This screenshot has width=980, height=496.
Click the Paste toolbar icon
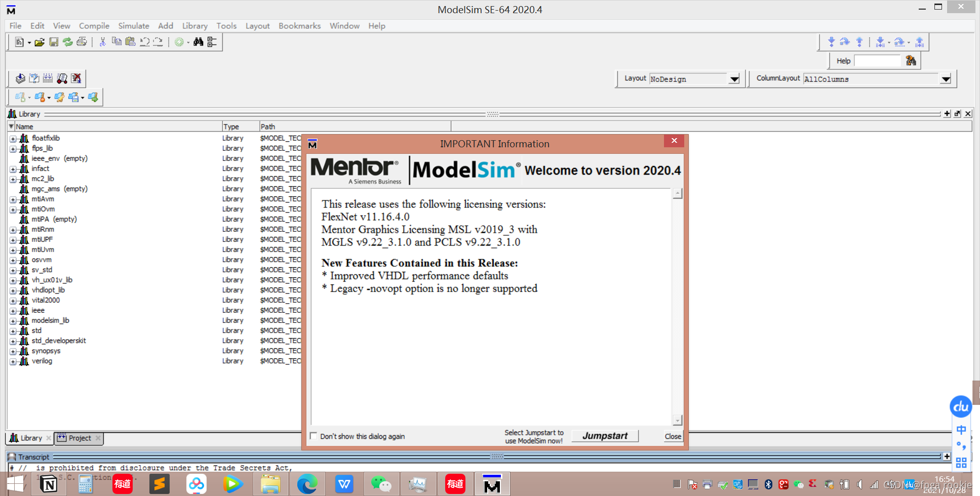tap(130, 42)
